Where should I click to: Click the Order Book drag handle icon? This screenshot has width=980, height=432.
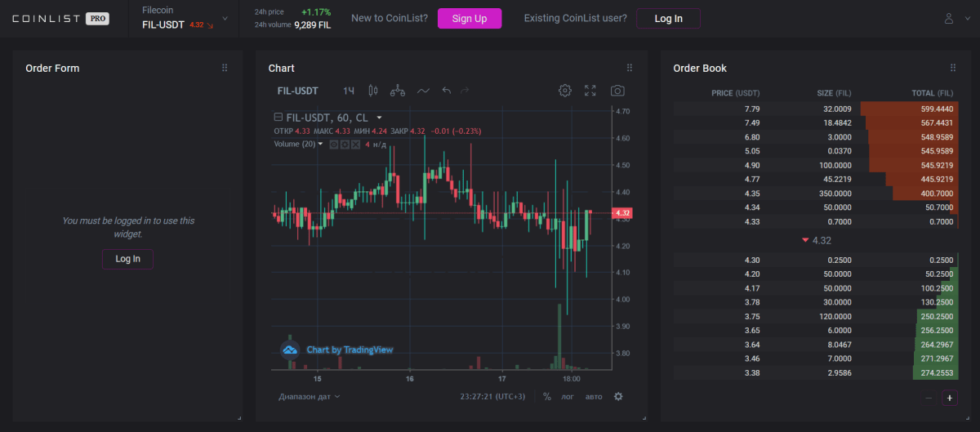pos(953,68)
